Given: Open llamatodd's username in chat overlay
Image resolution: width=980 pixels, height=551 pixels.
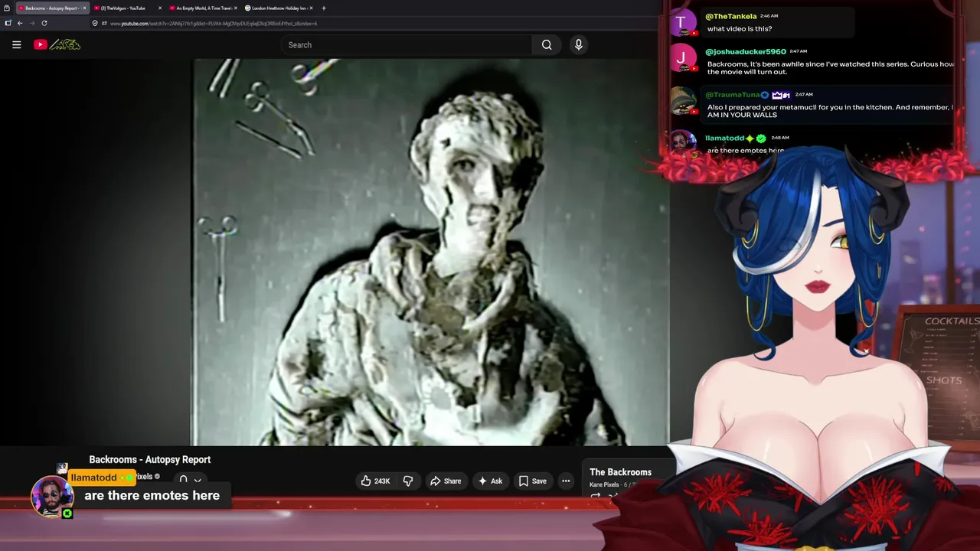Looking at the screenshot, I should [724, 138].
